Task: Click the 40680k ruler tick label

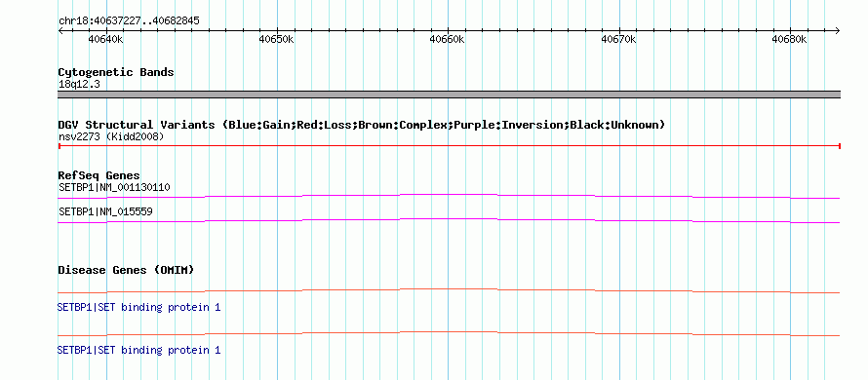Action: [790, 40]
